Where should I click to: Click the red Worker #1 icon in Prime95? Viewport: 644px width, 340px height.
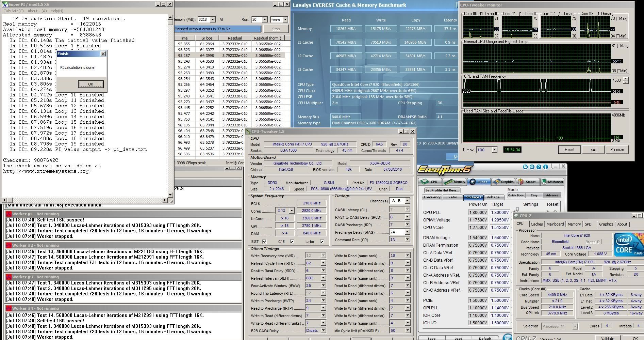(9, 214)
